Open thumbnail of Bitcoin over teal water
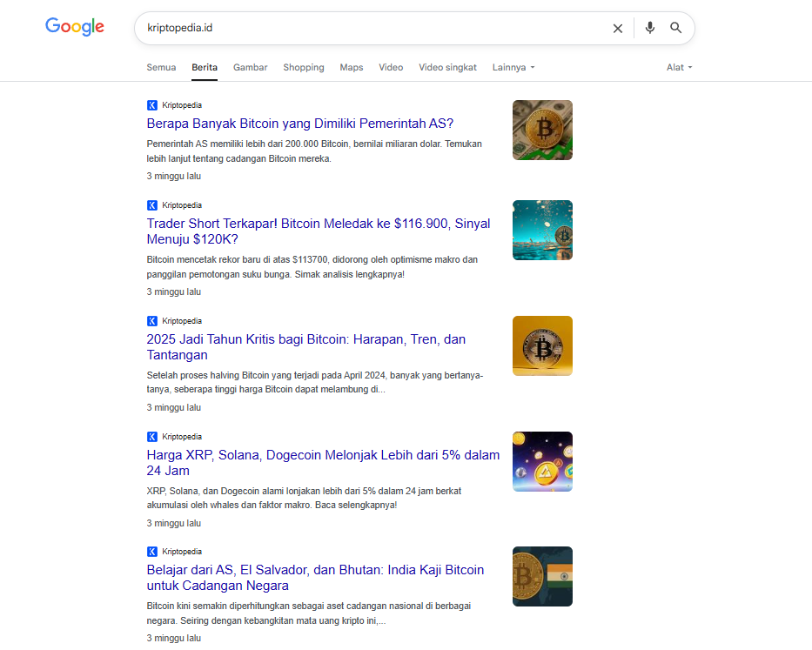The height and width of the screenshot is (650, 812). pos(543,230)
